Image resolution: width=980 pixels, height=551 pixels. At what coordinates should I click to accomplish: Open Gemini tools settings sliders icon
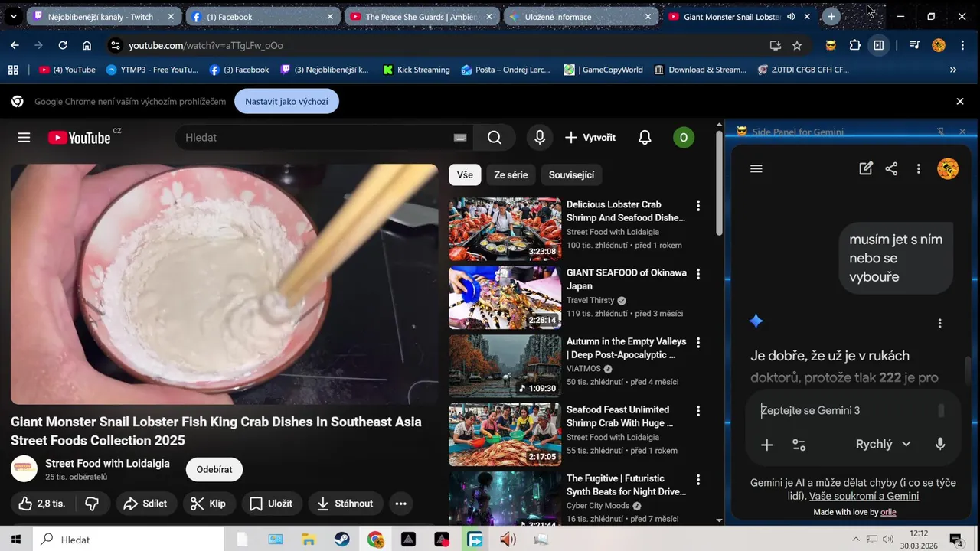799,445
